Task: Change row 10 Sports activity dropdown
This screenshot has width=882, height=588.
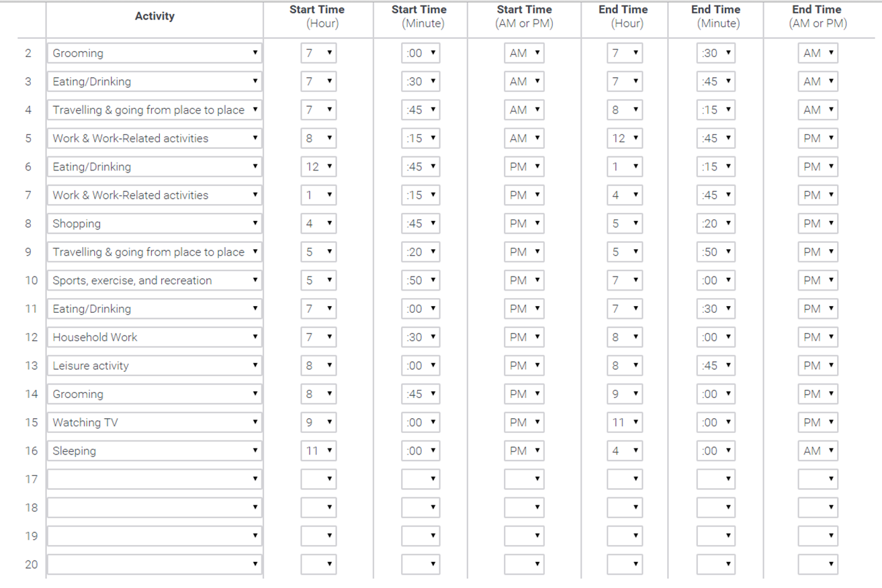Action: 154,281
